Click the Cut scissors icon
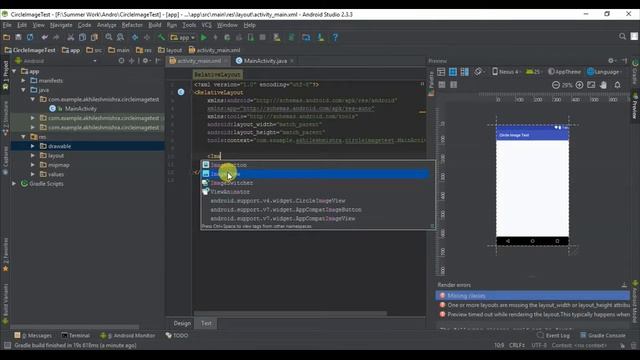Screen dimensions: 640x360 pos(71,37)
